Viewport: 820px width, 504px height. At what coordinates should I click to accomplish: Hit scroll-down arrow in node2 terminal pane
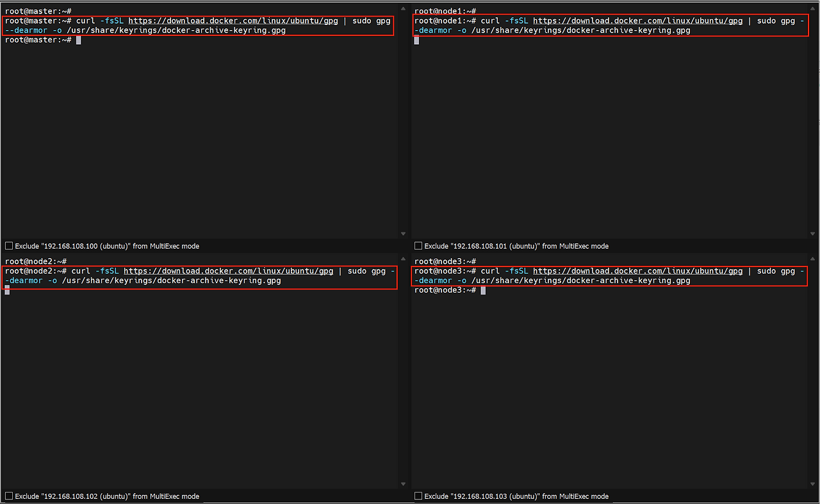coord(403,484)
